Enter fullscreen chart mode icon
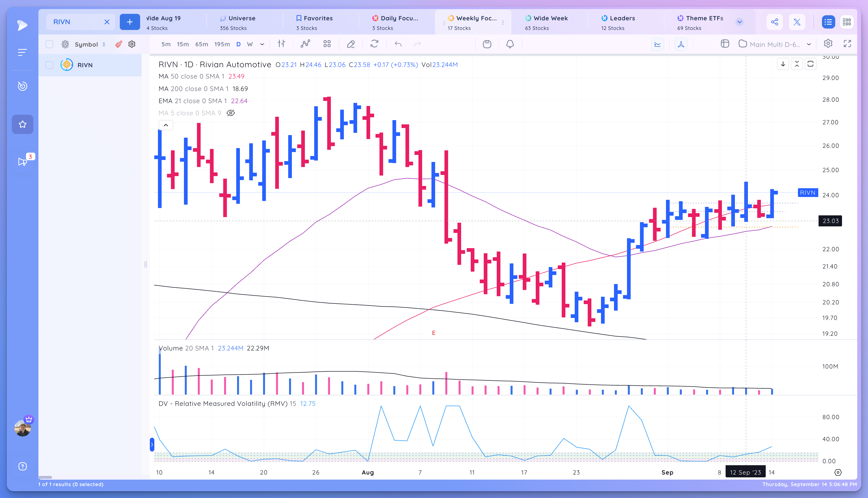 [x=847, y=44]
